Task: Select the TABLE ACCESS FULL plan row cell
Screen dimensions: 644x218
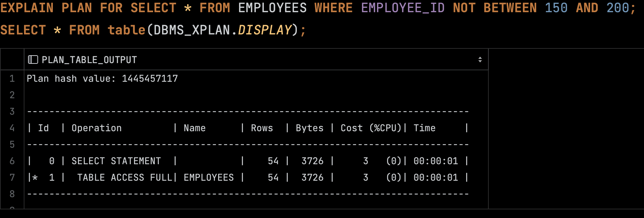Action: 256,177
